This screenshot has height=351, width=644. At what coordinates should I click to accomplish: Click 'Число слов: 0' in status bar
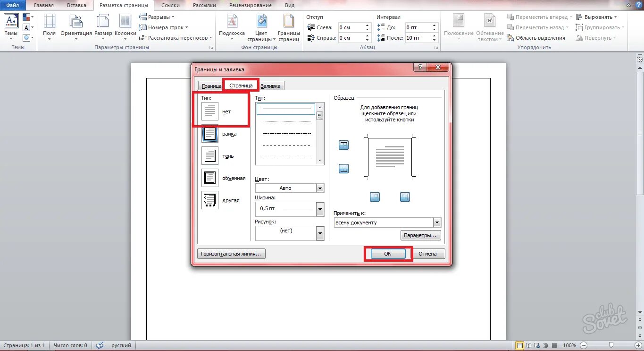pyautogui.click(x=70, y=345)
